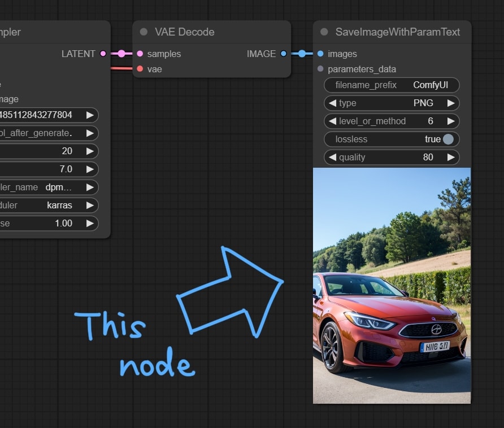
Task: Click the IMAGE output label
Action: click(x=261, y=54)
